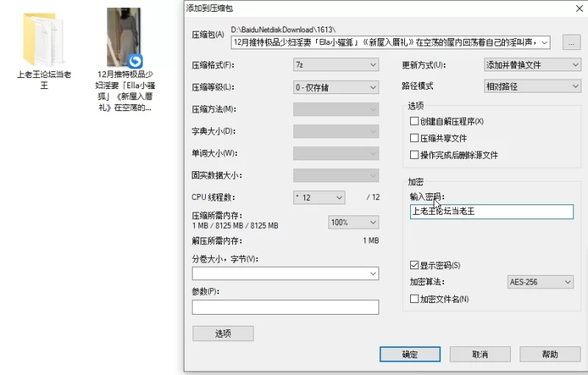Click the 选项 options button
Screen dimensions: 588x375
point(223,333)
